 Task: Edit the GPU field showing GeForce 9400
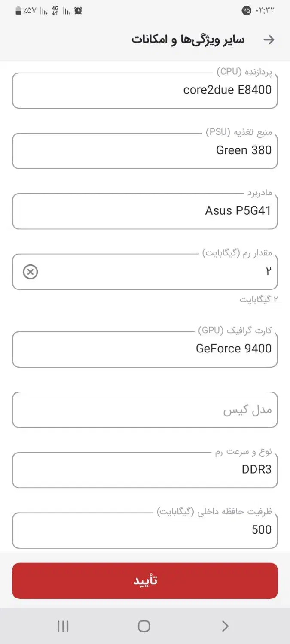click(145, 349)
